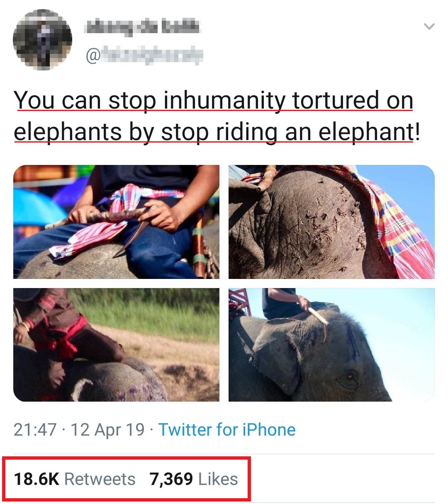View photo of scarred elephant head with cloth
The width and height of the screenshot is (448, 504).
(331, 222)
